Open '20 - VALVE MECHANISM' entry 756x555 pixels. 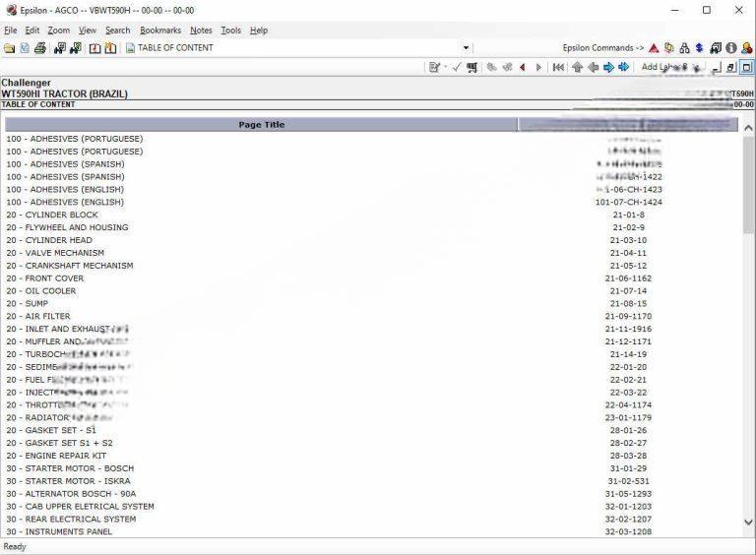55,253
